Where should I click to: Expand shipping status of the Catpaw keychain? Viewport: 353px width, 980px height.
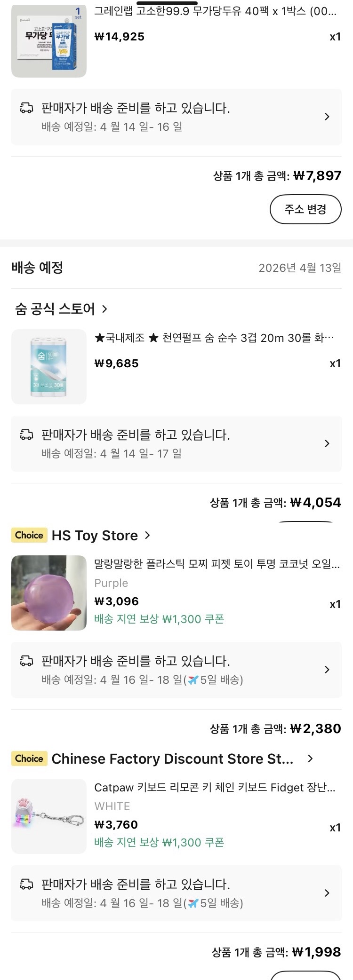pyautogui.click(x=327, y=893)
